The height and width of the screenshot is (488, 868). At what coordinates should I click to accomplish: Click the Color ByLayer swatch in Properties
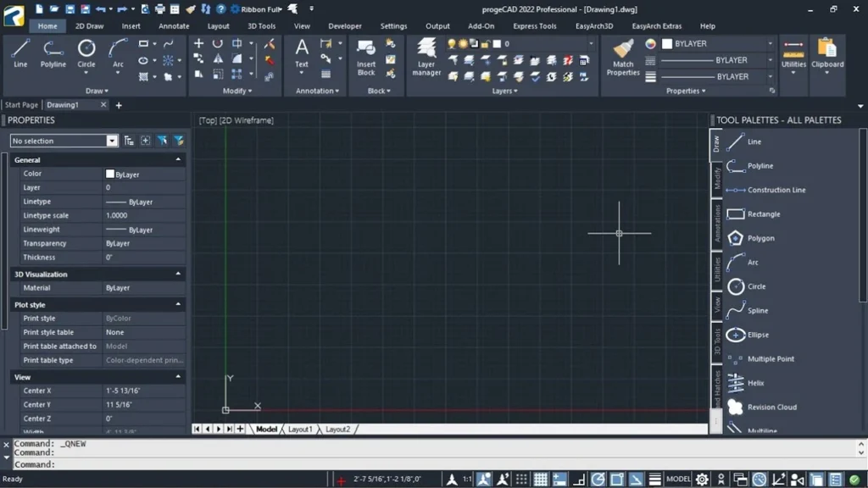(x=109, y=174)
